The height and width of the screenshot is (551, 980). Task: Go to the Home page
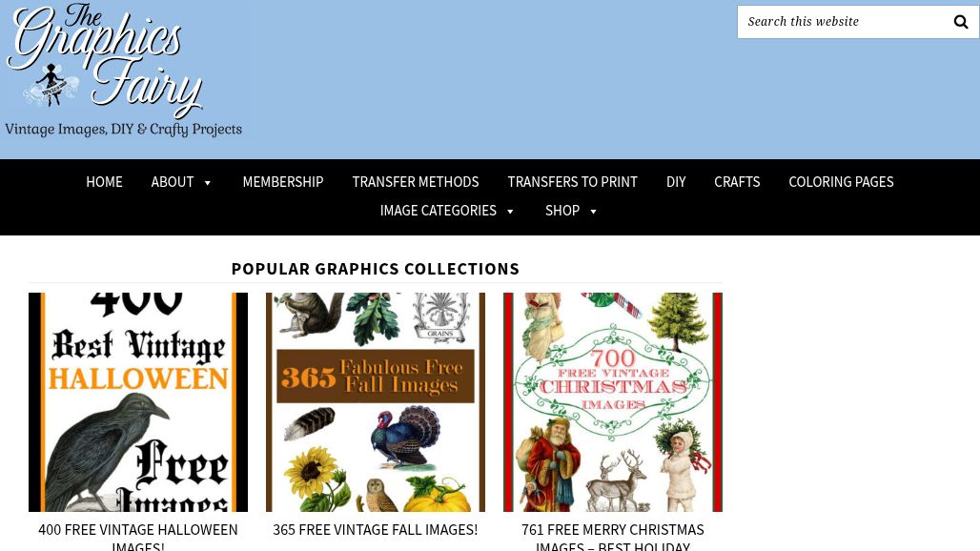pyautogui.click(x=104, y=182)
